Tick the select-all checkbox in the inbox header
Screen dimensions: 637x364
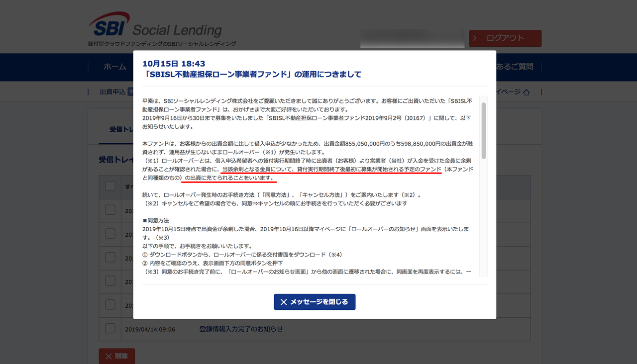tap(110, 186)
